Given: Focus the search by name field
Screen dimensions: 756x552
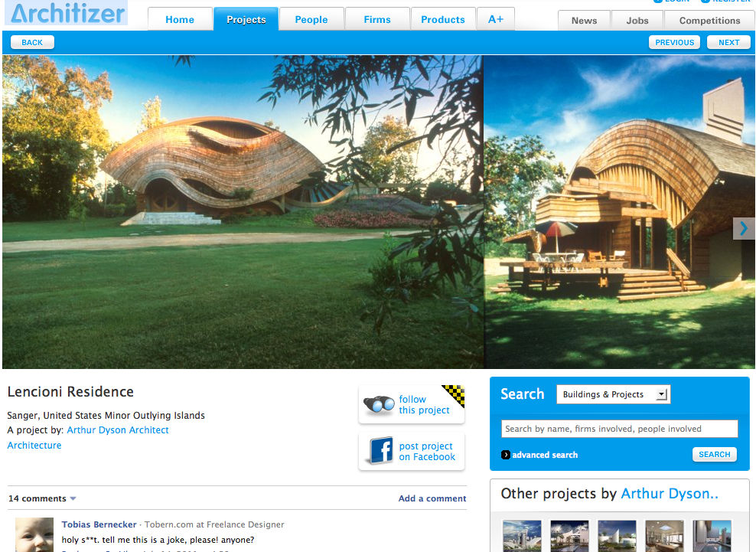Looking at the screenshot, I should [x=620, y=429].
